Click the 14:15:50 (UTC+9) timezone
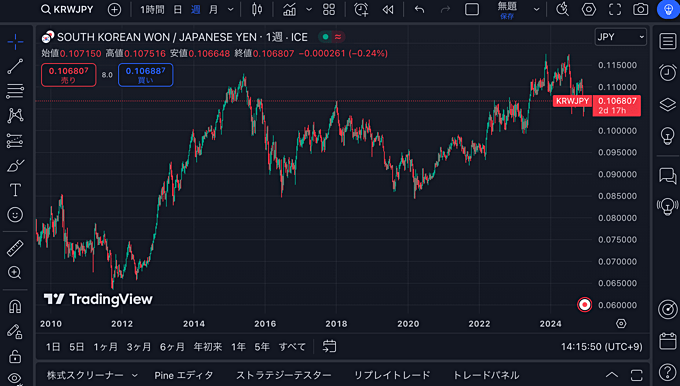The height and width of the screenshot is (386, 680). point(602,347)
